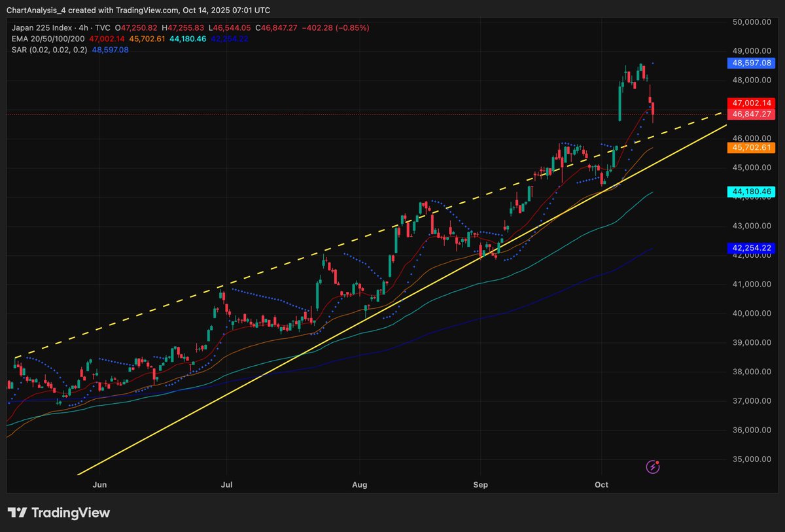This screenshot has height=532, width=785.
Task: Click the 40,000.00 price axis label
Action: coord(751,313)
